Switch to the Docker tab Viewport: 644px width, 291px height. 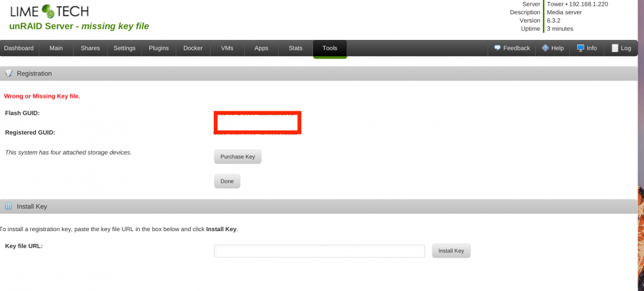click(x=193, y=48)
